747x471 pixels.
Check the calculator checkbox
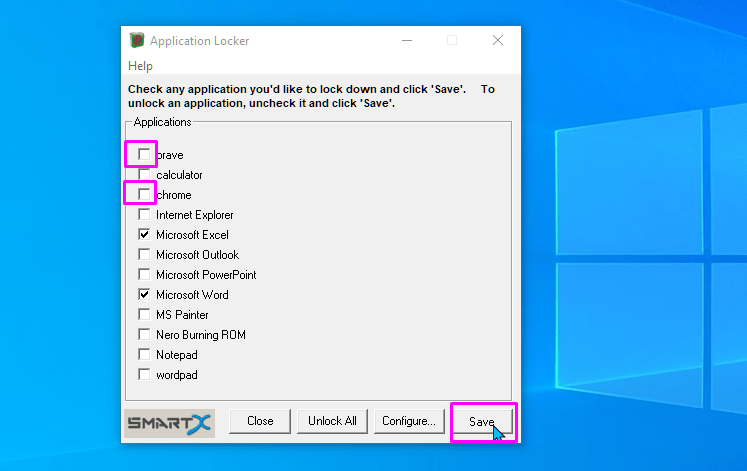tap(144, 174)
